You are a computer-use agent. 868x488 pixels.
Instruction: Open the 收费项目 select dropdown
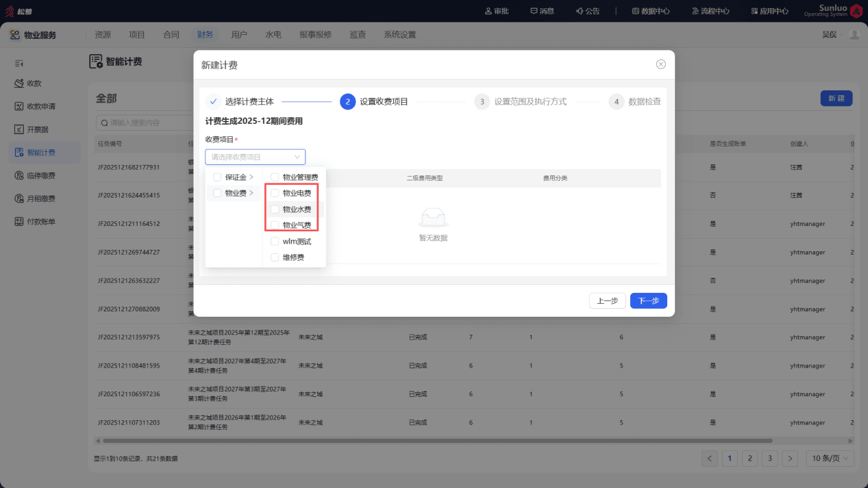[255, 157]
